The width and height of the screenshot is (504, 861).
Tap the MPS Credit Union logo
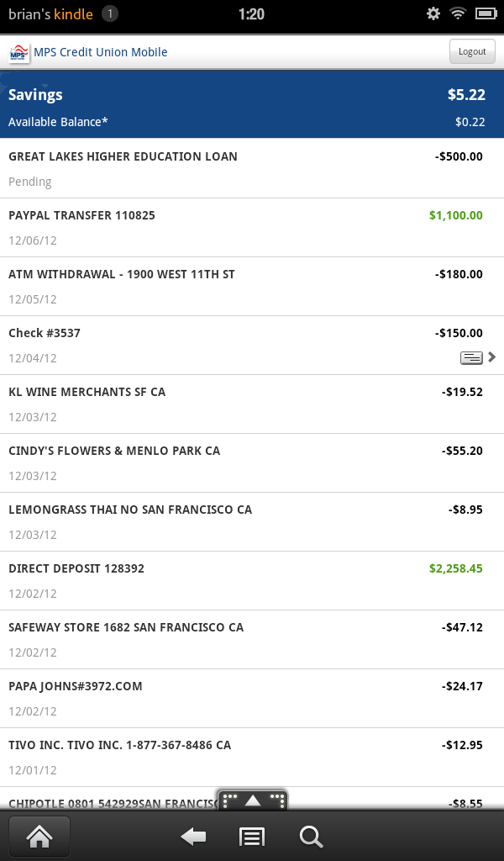18,52
